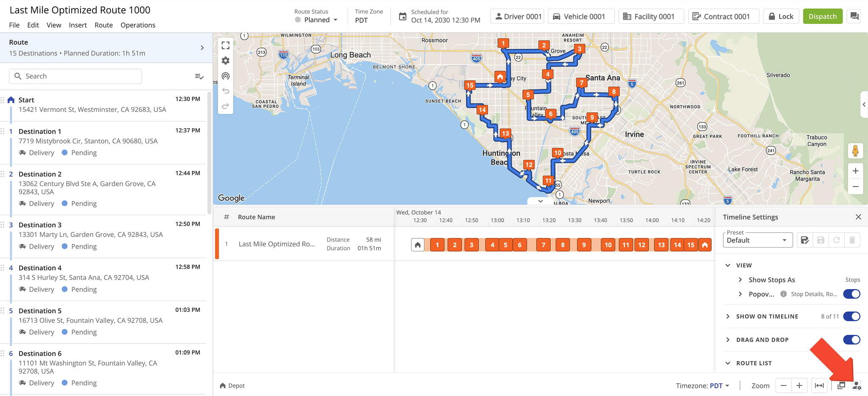This screenshot has height=396, width=868.
Task: Open map settings gear icon
Action: click(225, 61)
